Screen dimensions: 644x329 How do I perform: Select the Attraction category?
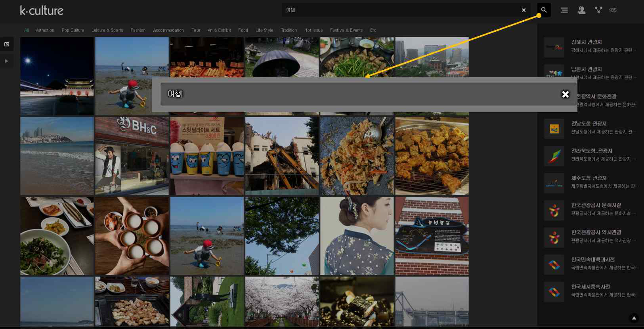click(x=45, y=30)
